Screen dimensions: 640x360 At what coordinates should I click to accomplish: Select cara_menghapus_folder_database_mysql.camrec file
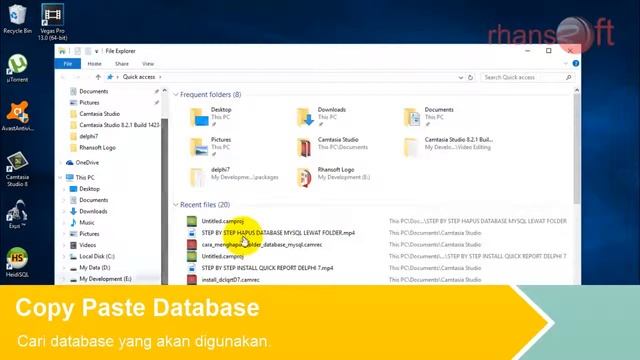click(262, 244)
